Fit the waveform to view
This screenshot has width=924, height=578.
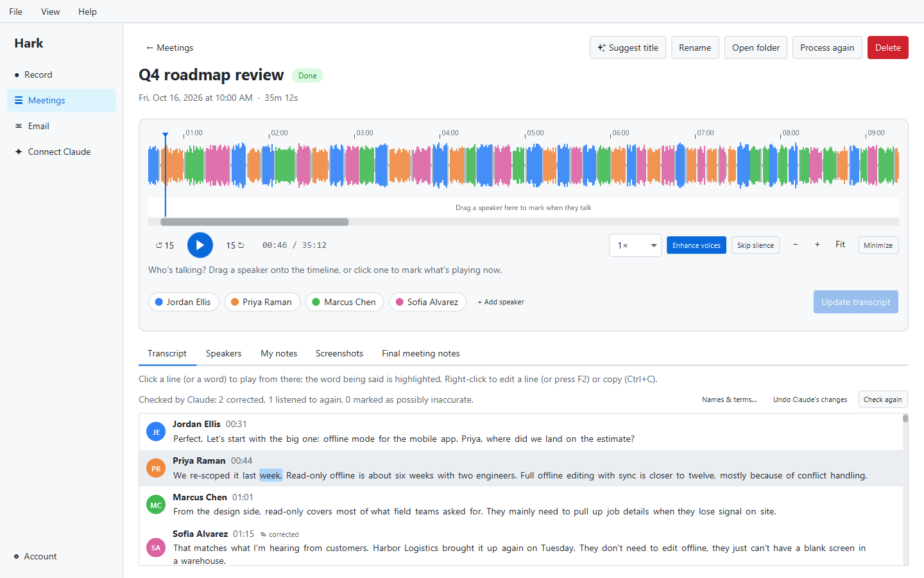(x=841, y=245)
